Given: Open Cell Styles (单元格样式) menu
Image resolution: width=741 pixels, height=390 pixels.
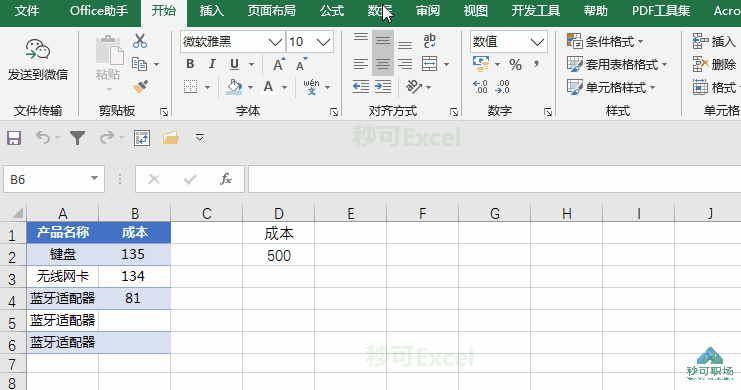Looking at the screenshot, I should click(611, 87).
